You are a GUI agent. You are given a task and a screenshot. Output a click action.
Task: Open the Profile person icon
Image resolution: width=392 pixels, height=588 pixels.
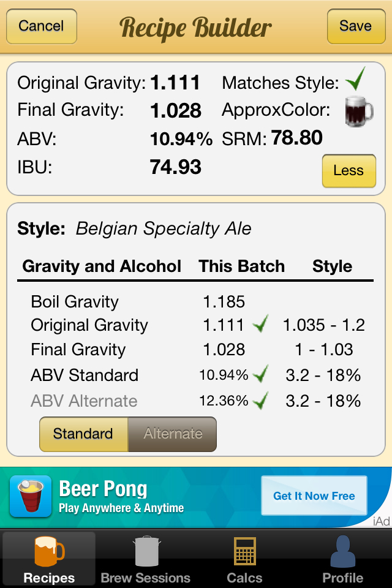342,551
